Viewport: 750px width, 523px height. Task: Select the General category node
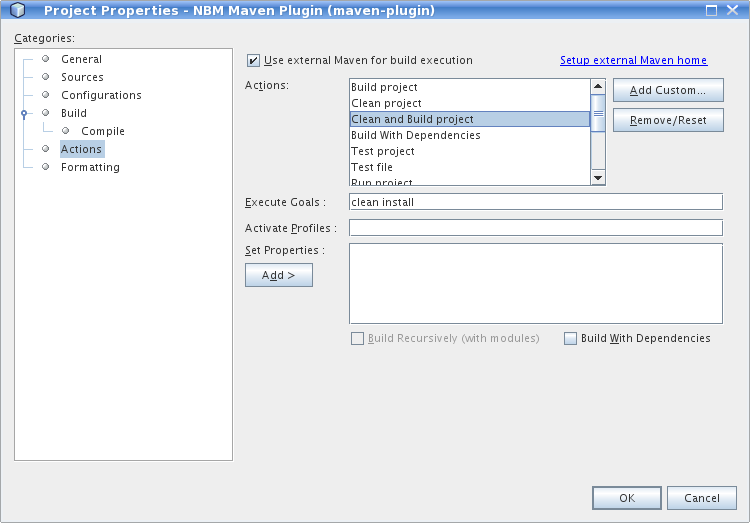click(81, 59)
